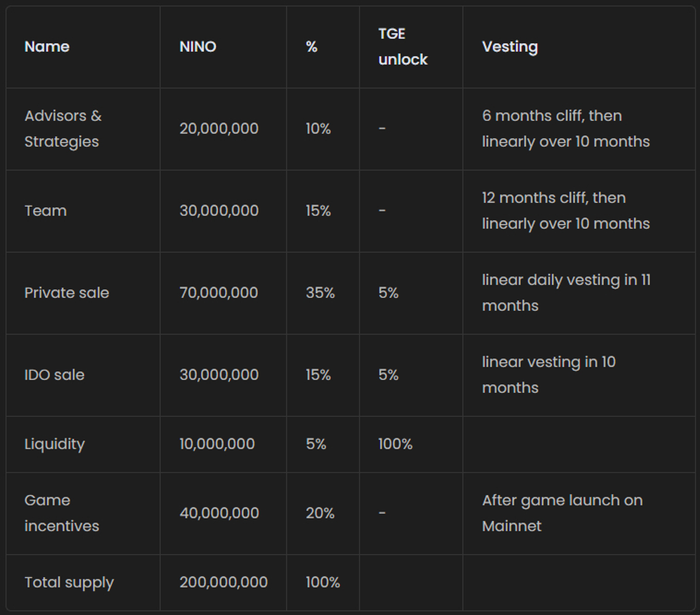This screenshot has height=615, width=700.
Task: Select the 40,000,000 game incentives amount
Action: pyautogui.click(x=219, y=513)
